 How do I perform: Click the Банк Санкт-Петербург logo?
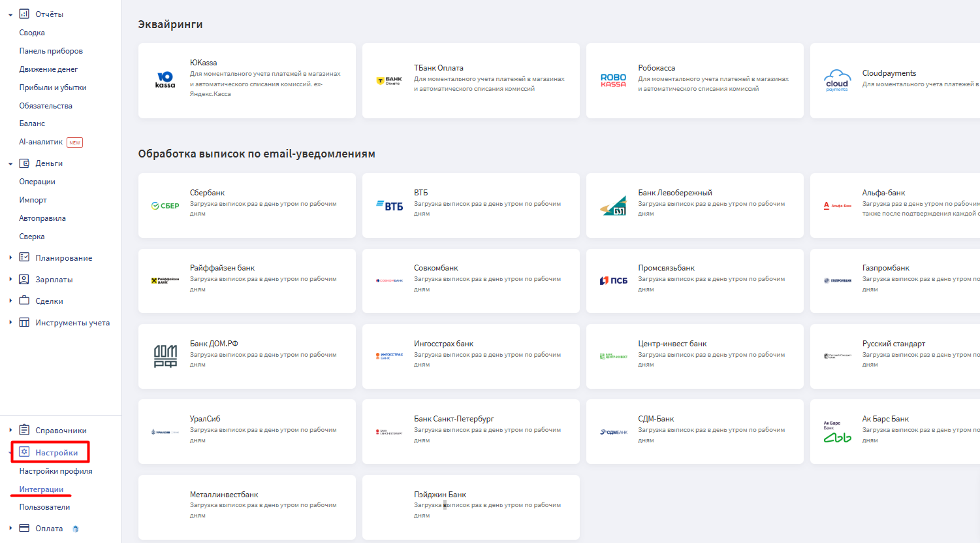coord(389,432)
